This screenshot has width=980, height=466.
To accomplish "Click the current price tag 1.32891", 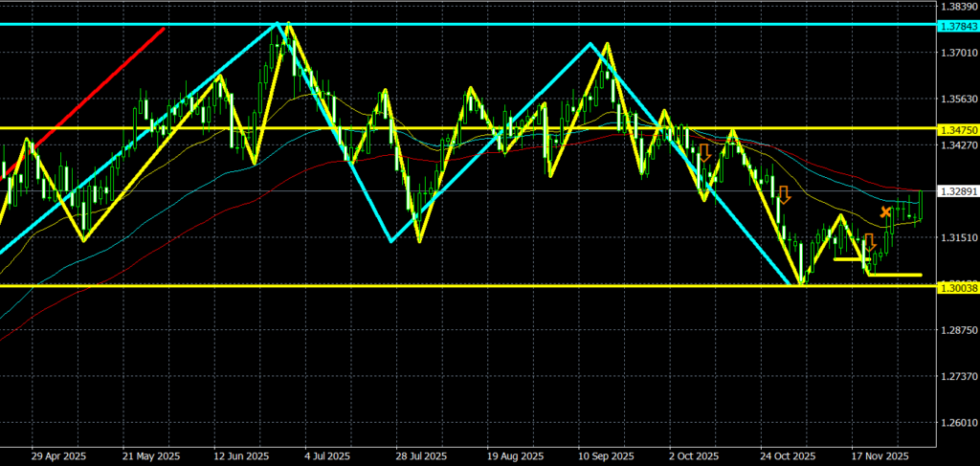I will click(x=957, y=191).
